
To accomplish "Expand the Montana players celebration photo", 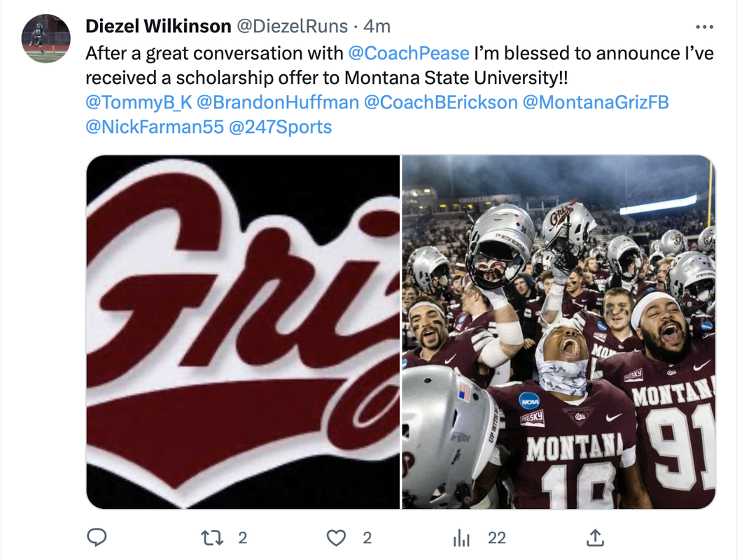I will [559, 332].
